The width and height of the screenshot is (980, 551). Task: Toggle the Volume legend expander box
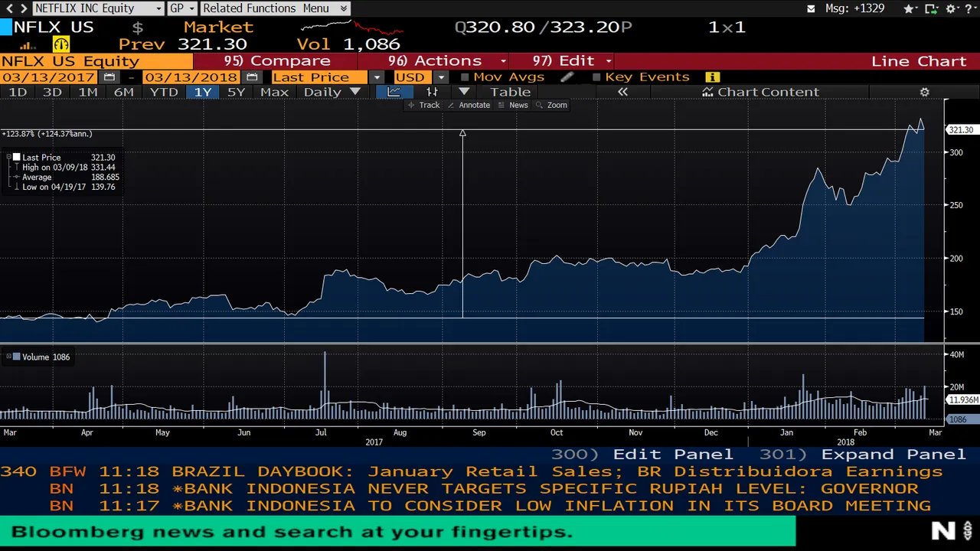click(x=8, y=357)
